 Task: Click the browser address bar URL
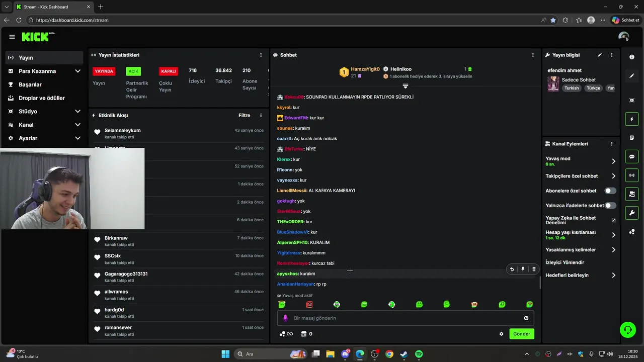tap(72, 20)
